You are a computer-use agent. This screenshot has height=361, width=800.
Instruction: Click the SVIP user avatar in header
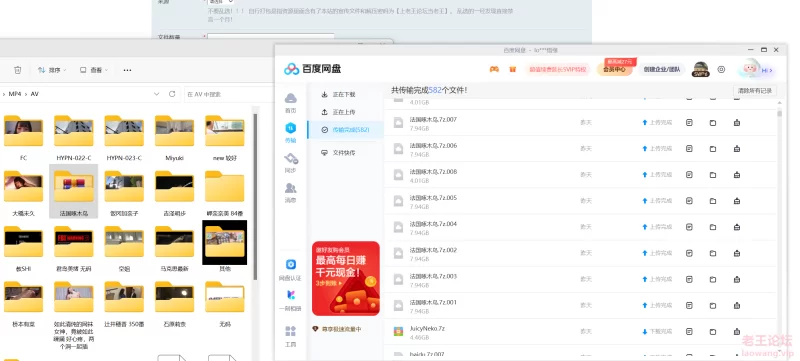pos(701,69)
